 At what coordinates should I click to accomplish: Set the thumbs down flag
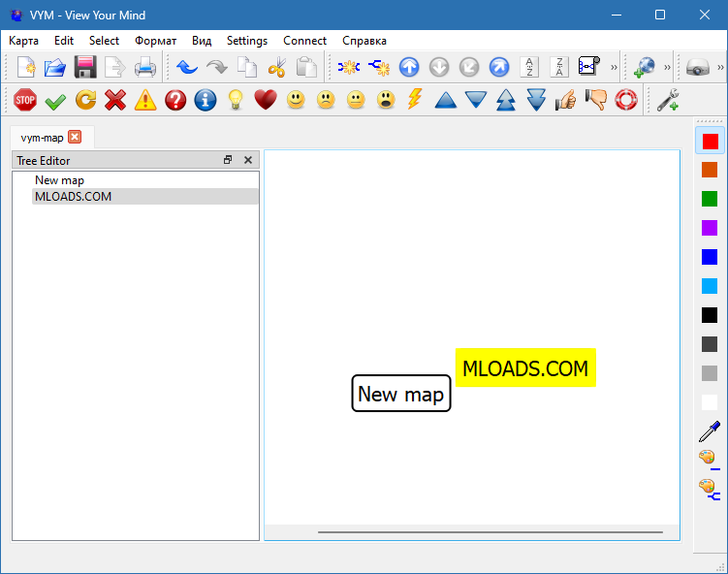pyautogui.click(x=596, y=100)
